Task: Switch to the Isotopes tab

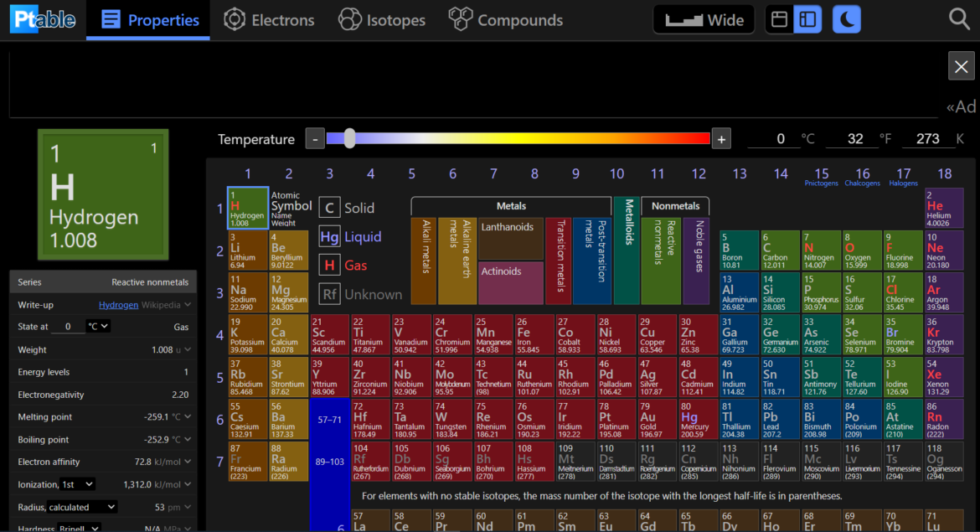Action: point(381,18)
